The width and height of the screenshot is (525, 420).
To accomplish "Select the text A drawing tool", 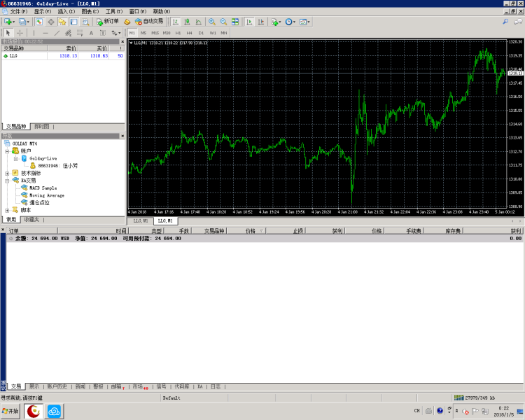I will 91,33.
